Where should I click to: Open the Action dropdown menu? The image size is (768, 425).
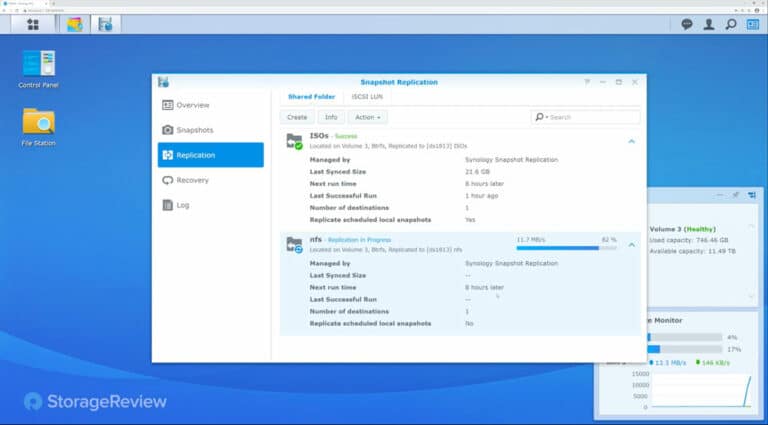pyautogui.click(x=367, y=118)
